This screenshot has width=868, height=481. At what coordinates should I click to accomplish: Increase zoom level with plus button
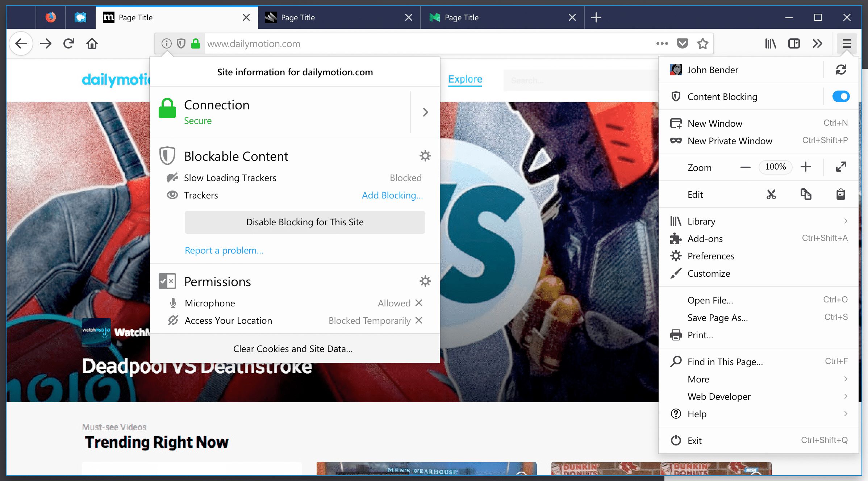(805, 167)
